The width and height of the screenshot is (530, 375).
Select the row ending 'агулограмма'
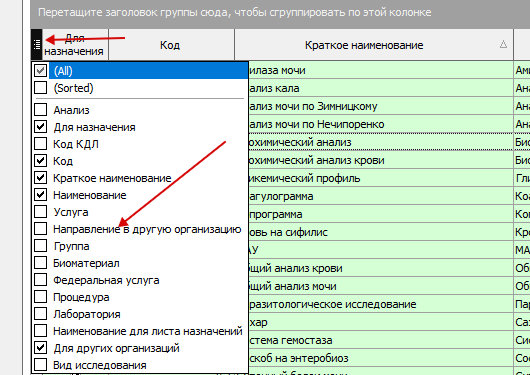381,196
